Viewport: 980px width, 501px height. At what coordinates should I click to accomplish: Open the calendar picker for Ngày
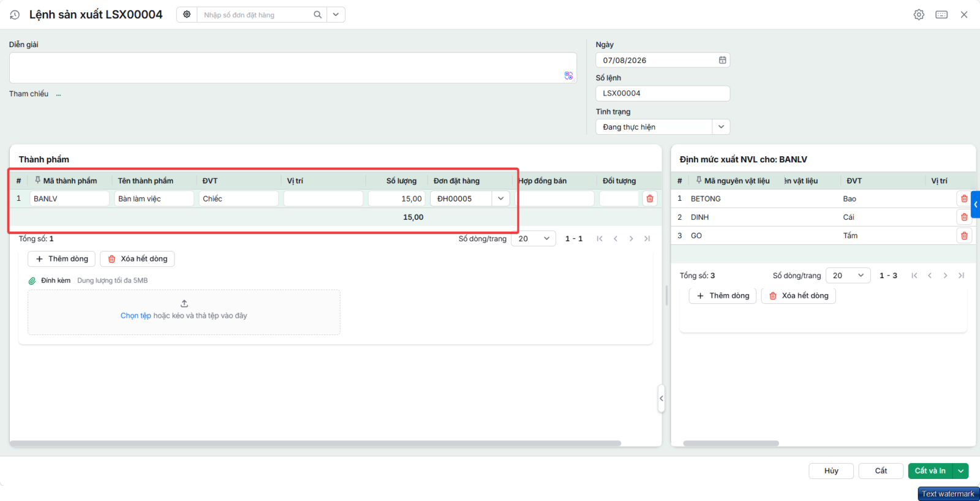[x=722, y=60]
